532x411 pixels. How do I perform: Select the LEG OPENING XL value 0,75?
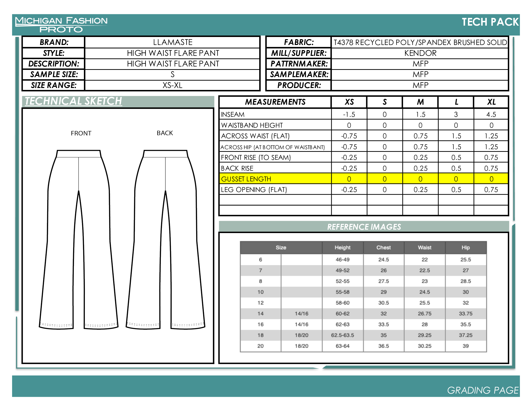coord(491,190)
